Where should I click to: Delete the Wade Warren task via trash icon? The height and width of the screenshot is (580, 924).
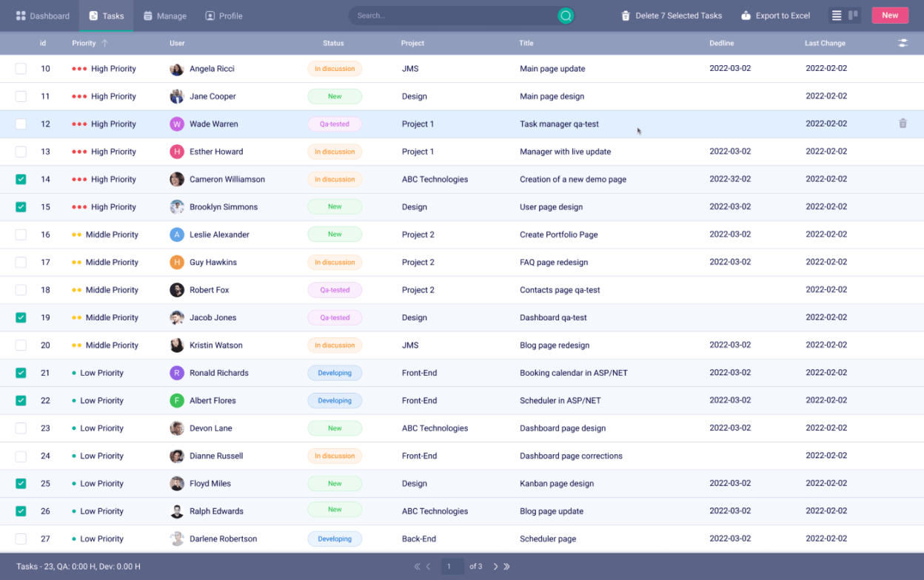(903, 124)
